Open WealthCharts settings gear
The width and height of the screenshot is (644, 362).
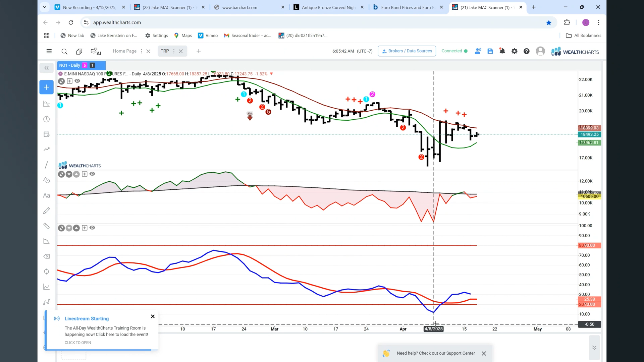click(514, 51)
